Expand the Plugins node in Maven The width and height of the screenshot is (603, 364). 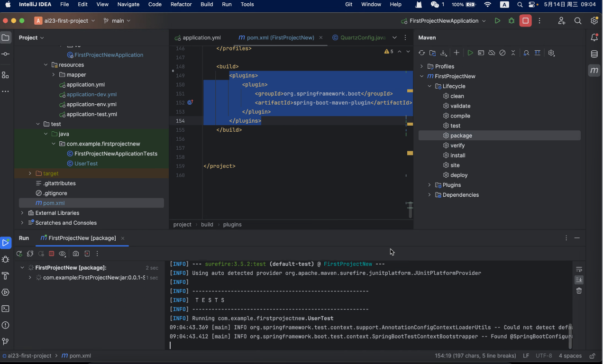[429, 185]
